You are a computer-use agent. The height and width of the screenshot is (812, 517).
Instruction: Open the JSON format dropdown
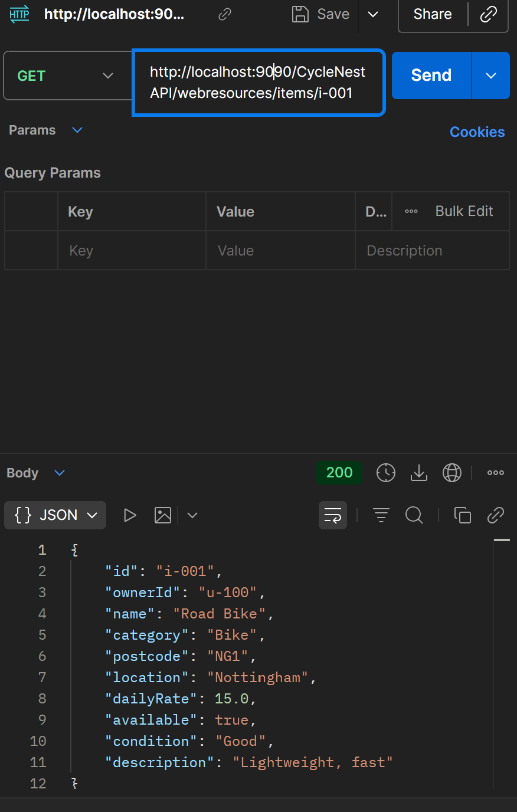[55, 515]
